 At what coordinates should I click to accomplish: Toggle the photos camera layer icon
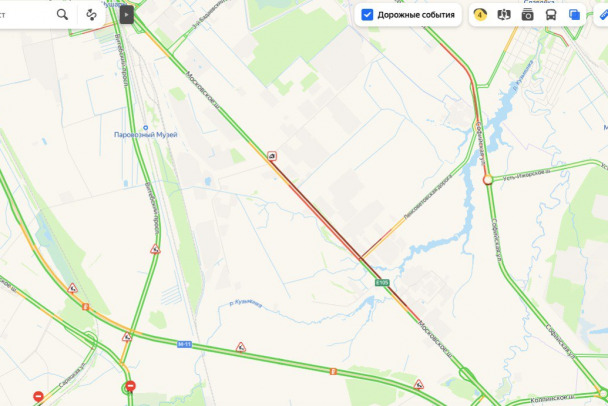527,15
